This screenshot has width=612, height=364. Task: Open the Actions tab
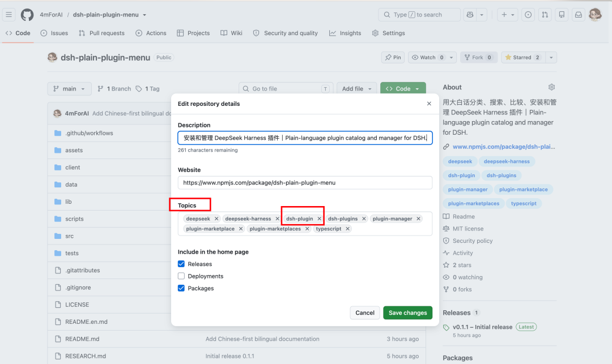[x=151, y=33]
